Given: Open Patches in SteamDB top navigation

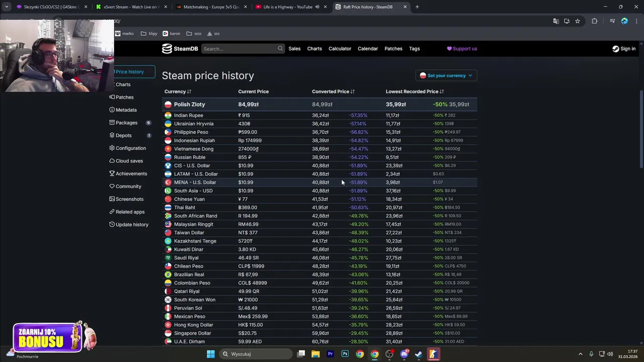Looking at the screenshot, I should 393,49.
